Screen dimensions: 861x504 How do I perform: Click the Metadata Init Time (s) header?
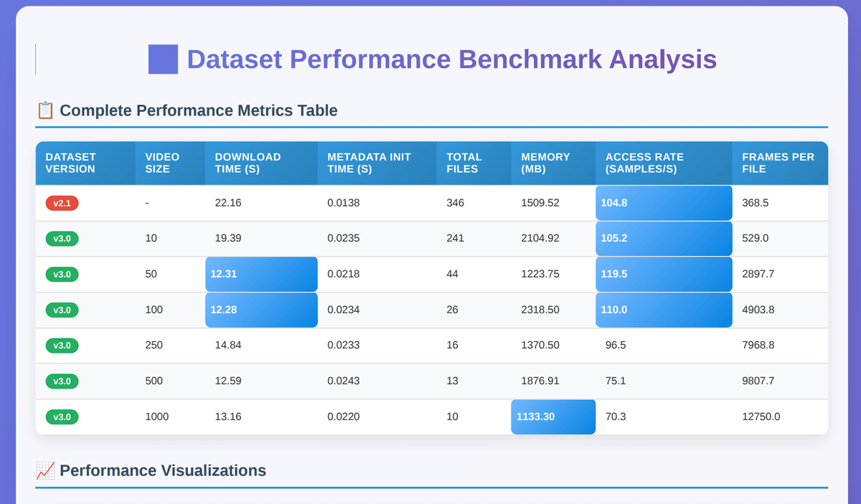tap(369, 163)
